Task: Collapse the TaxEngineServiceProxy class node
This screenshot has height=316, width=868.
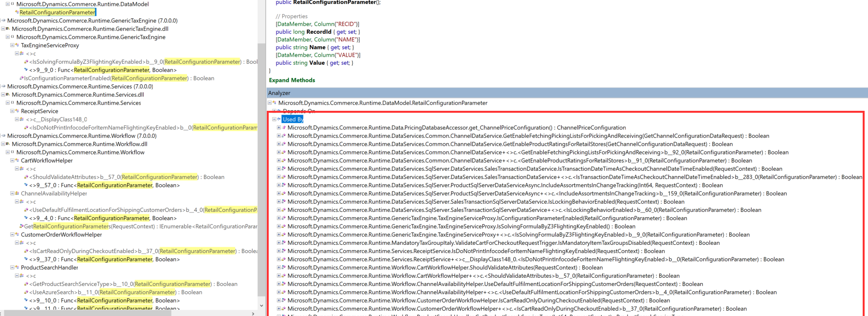Action: point(12,45)
